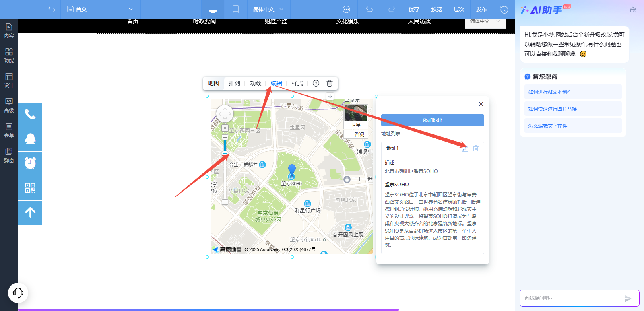Select the 编辑 tab in map toolbar
The height and width of the screenshot is (311, 644).
pos(277,83)
